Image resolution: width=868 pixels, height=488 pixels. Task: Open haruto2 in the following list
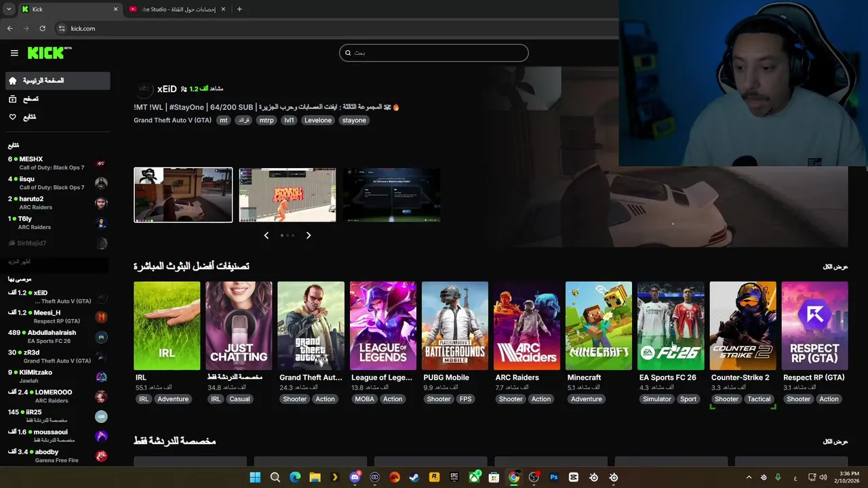click(x=58, y=203)
